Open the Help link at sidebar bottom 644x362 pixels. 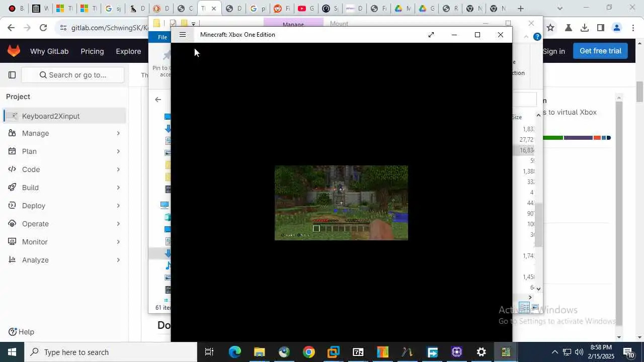tap(22, 332)
